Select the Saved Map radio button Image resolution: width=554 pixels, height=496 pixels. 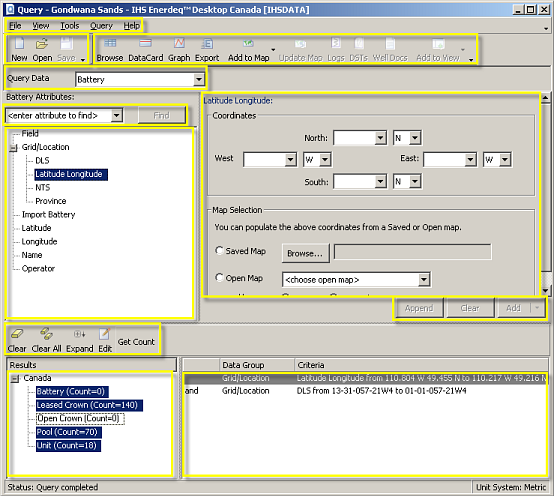click(219, 251)
